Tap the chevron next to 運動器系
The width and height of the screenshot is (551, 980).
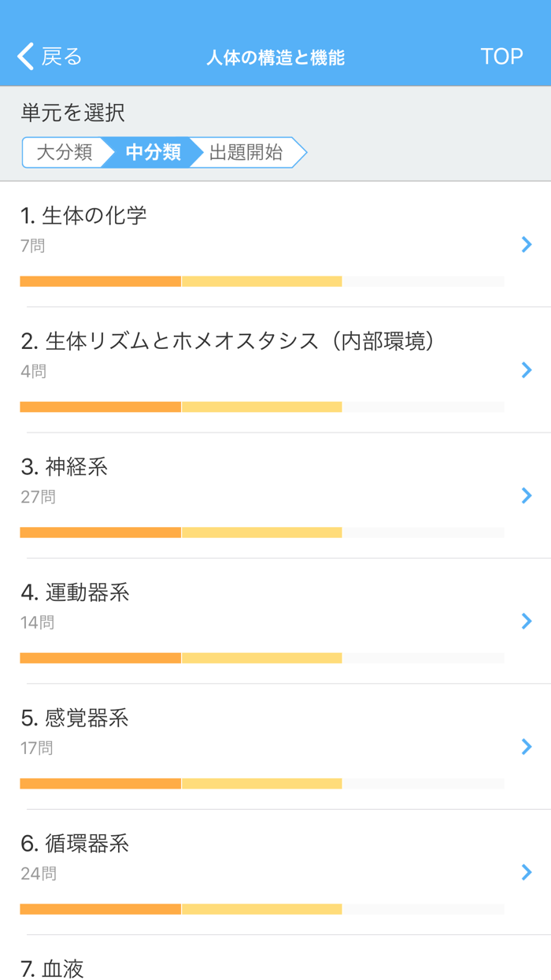(x=526, y=622)
